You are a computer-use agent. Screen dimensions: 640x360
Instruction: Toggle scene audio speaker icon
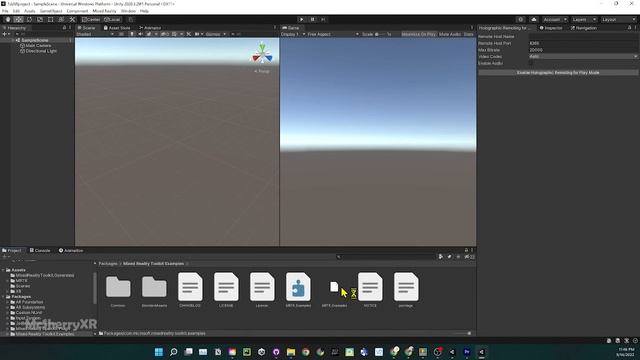pyautogui.click(x=140, y=34)
